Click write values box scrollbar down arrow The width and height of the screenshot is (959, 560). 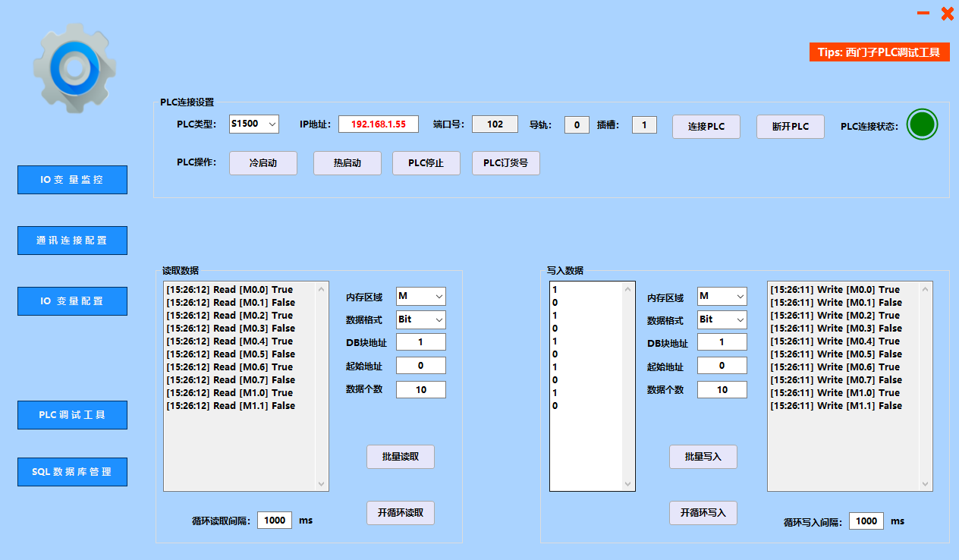tap(628, 484)
